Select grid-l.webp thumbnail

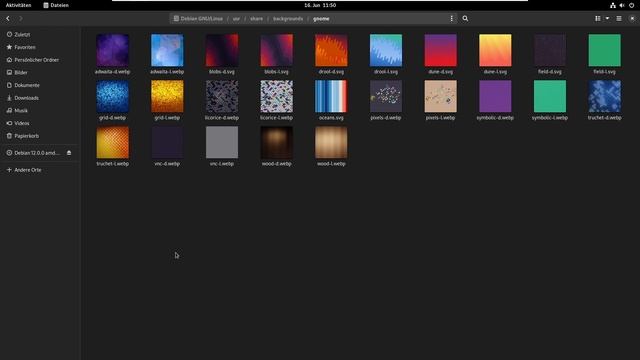pyautogui.click(x=167, y=96)
